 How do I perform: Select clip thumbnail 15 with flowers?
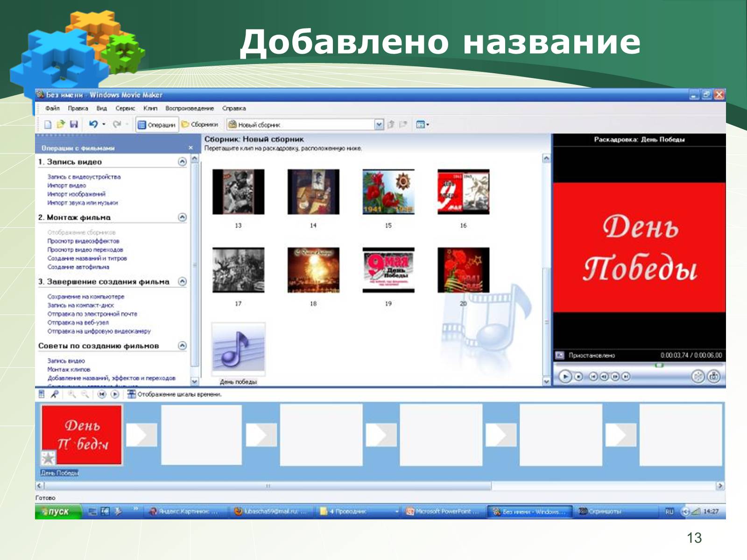[x=388, y=192]
